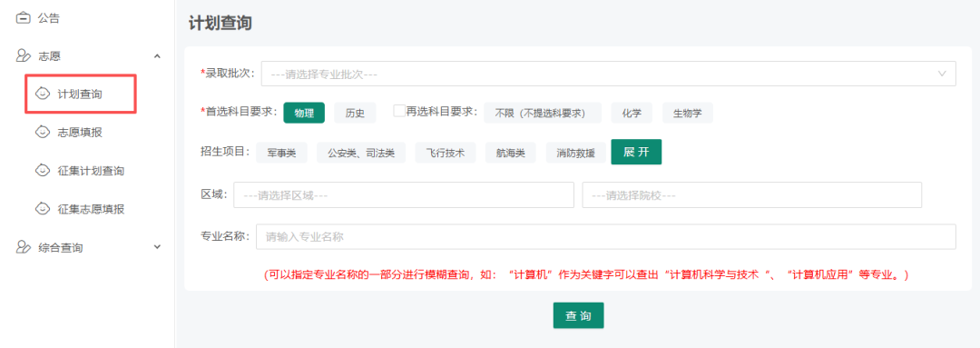Screen dimensions: 980x348
Task: Select 物理 as first subject requirement
Action: click(304, 113)
